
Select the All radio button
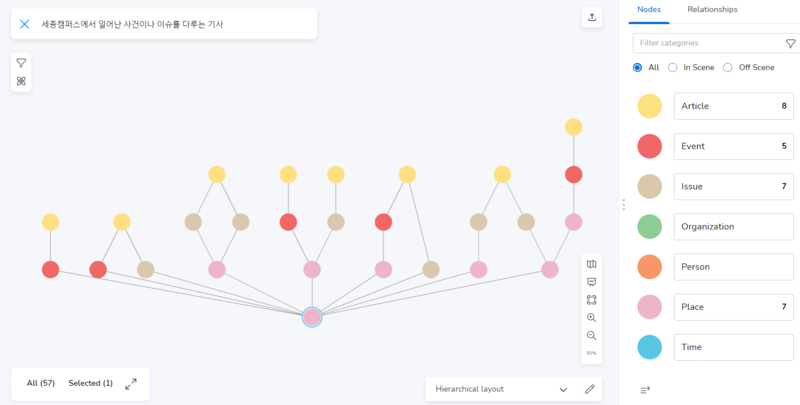click(x=638, y=67)
